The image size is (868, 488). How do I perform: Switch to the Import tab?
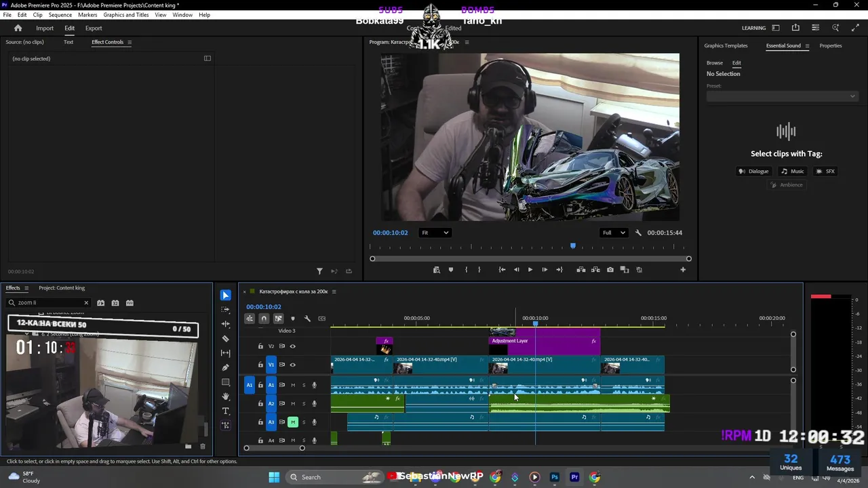45,28
